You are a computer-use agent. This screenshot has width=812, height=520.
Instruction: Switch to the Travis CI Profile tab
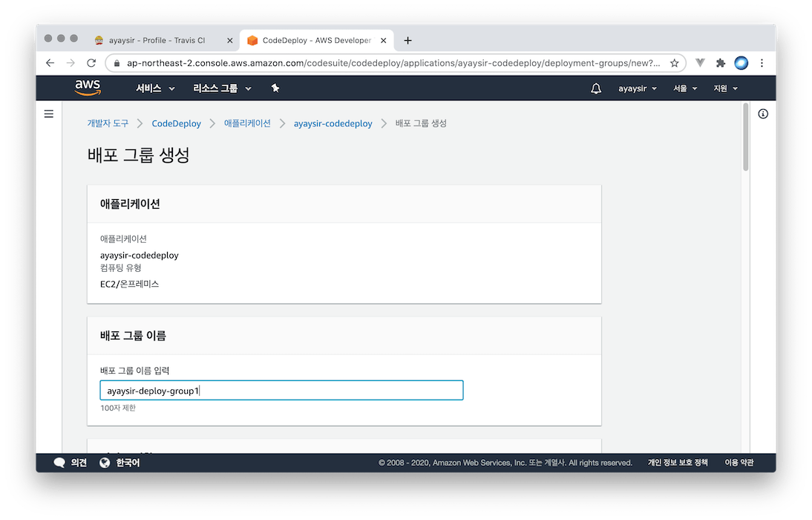(157, 40)
